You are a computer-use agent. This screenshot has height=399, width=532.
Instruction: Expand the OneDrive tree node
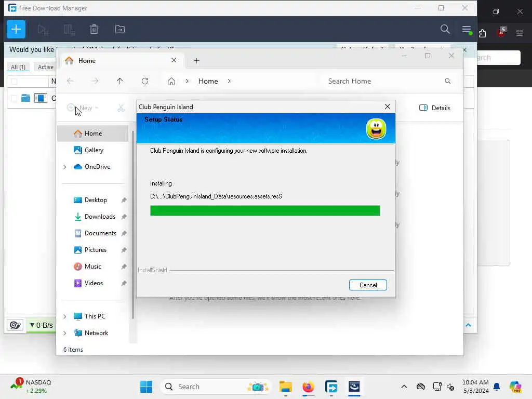65,167
